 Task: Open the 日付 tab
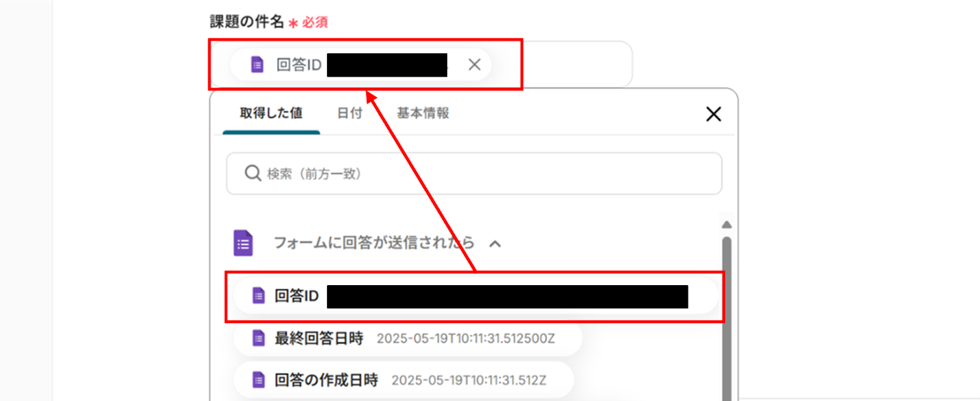(x=350, y=113)
